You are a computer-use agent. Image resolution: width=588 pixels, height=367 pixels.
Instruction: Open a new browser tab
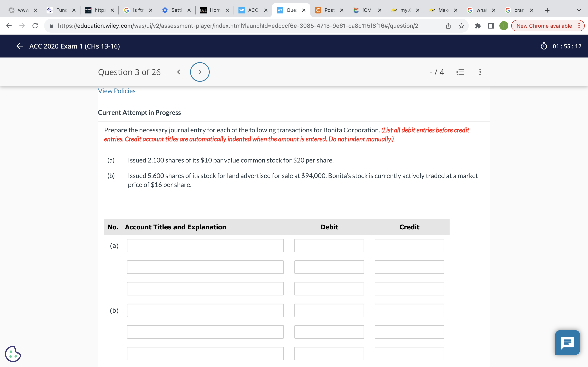coord(547,10)
